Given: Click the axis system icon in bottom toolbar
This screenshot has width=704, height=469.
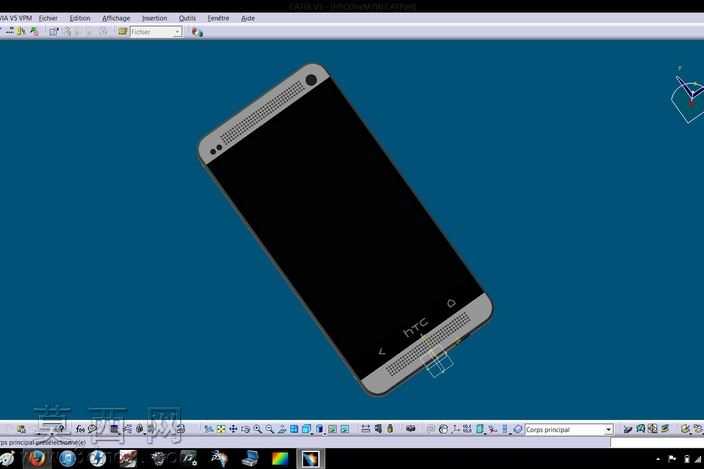Looking at the screenshot, I should pyautogui.click(x=455, y=429).
